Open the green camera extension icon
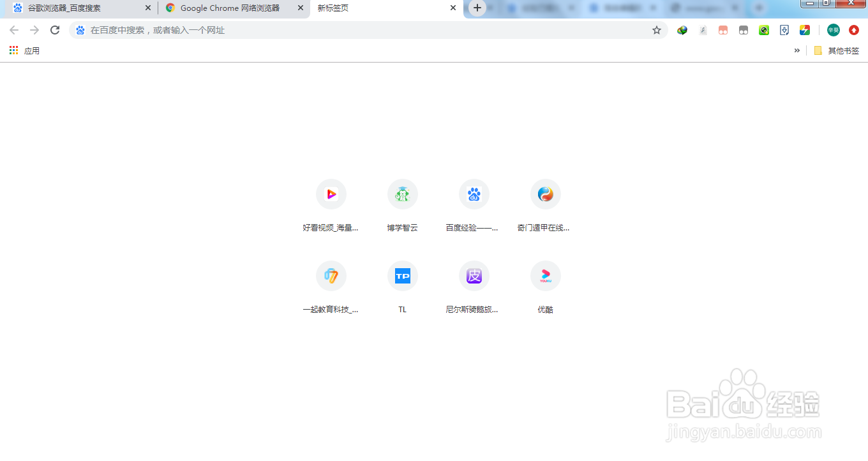 tap(764, 30)
